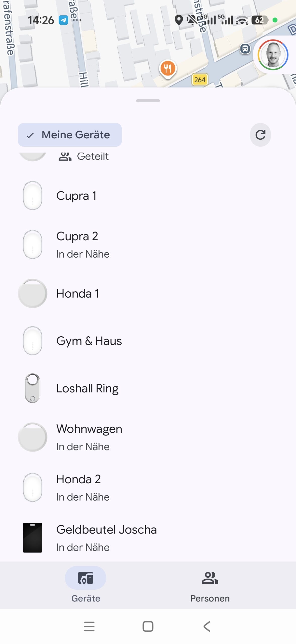This screenshot has height=644, width=296.
Task: Tap the sheet drag handle bar
Action: 148,101
